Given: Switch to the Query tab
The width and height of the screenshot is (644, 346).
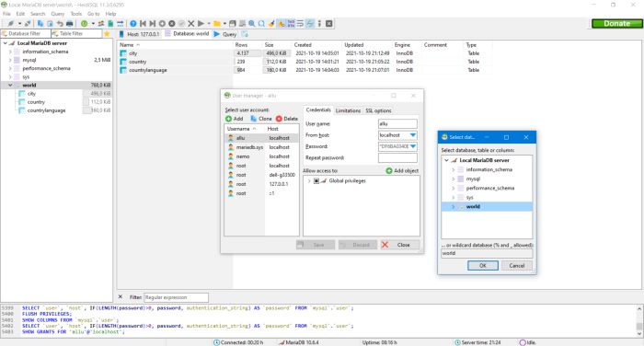Looking at the screenshot, I should pyautogui.click(x=225, y=34).
